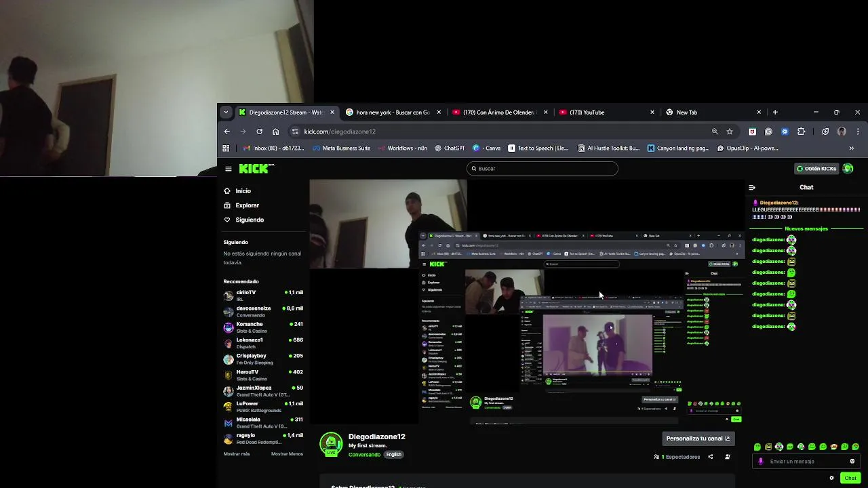Click the zoom magnifier icon in the address bar

[715, 131]
